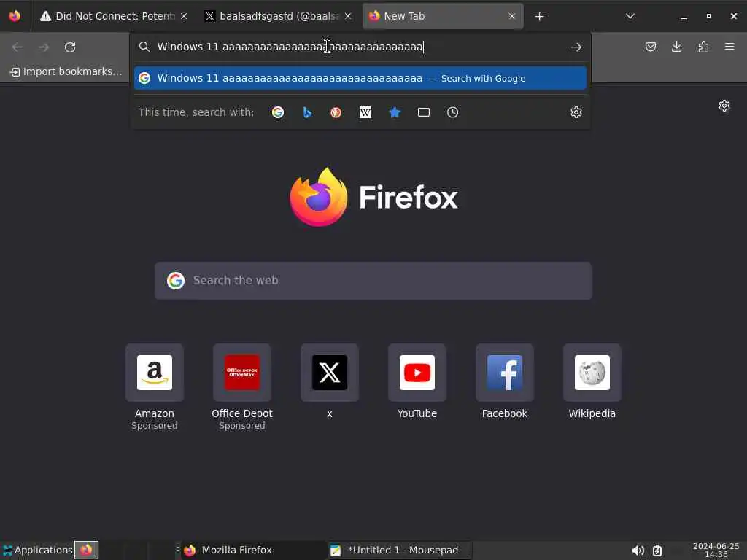Switch to Untitled 1 Mousepad window

pos(399,550)
